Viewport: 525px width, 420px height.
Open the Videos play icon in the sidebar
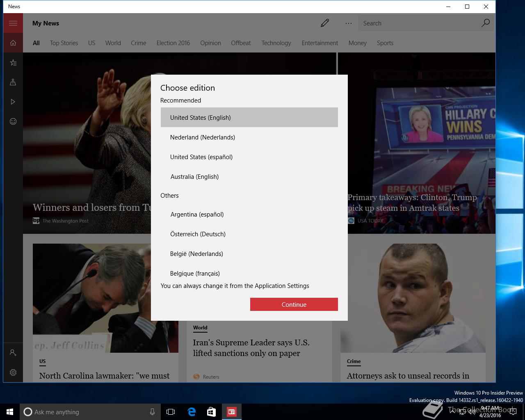coord(13,102)
